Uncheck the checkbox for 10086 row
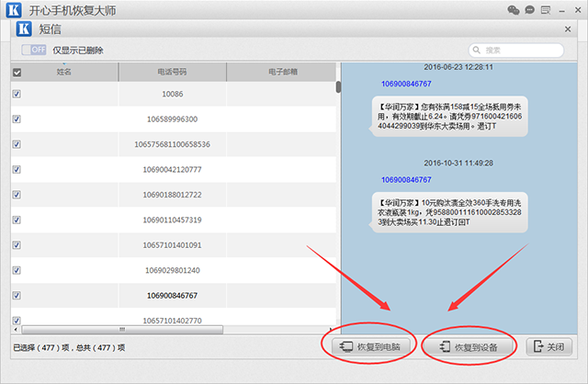 [x=17, y=94]
